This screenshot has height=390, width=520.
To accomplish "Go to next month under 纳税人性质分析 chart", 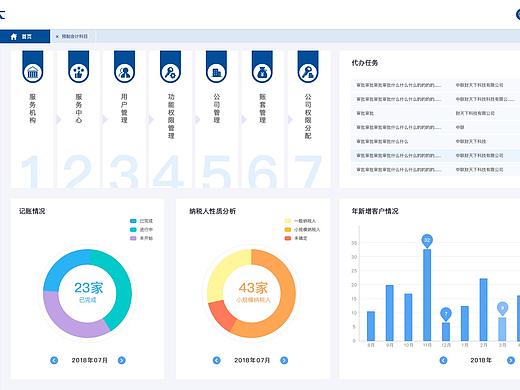I will pyautogui.click(x=284, y=360).
